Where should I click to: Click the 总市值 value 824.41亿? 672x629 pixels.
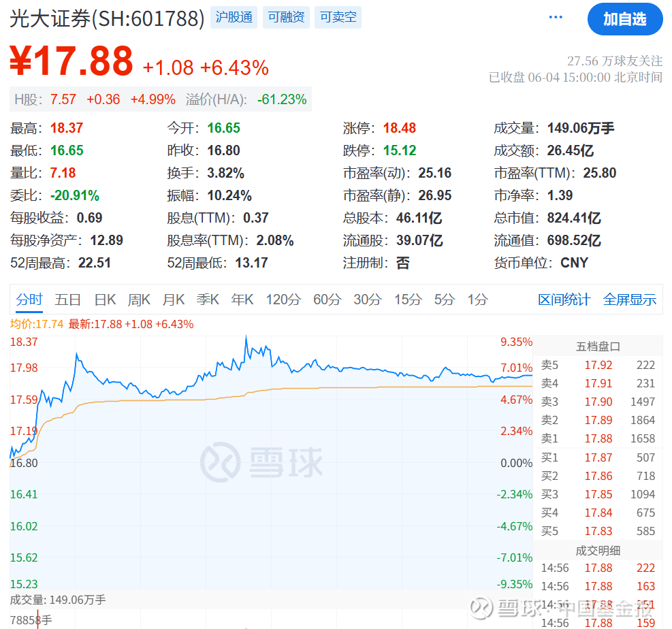574,218
